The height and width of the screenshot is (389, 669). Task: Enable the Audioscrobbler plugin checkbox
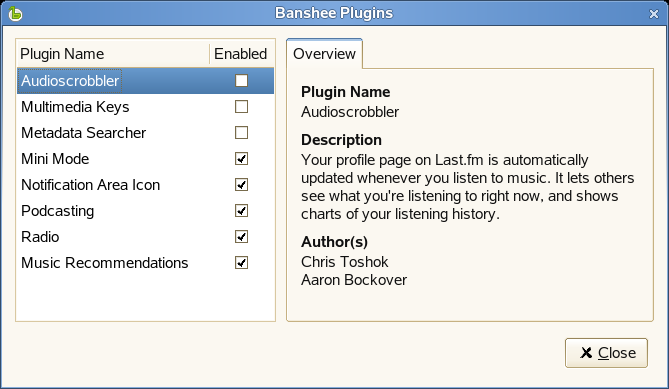[241, 81]
